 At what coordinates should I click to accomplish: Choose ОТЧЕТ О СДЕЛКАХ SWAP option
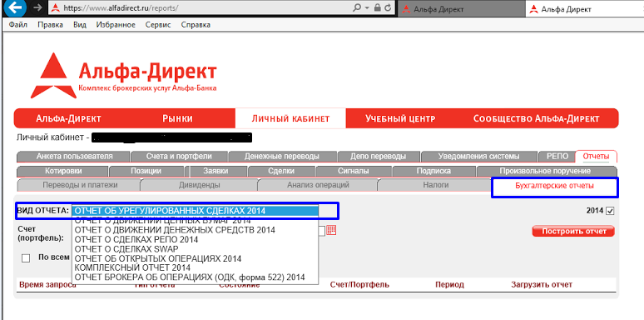coord(195,249)
